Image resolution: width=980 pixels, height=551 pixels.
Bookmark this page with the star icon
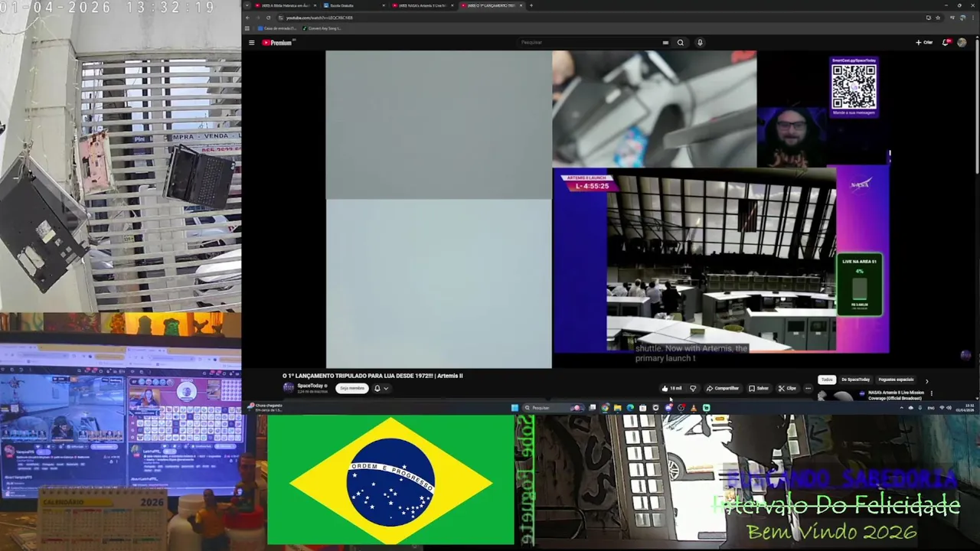[938, 18]
